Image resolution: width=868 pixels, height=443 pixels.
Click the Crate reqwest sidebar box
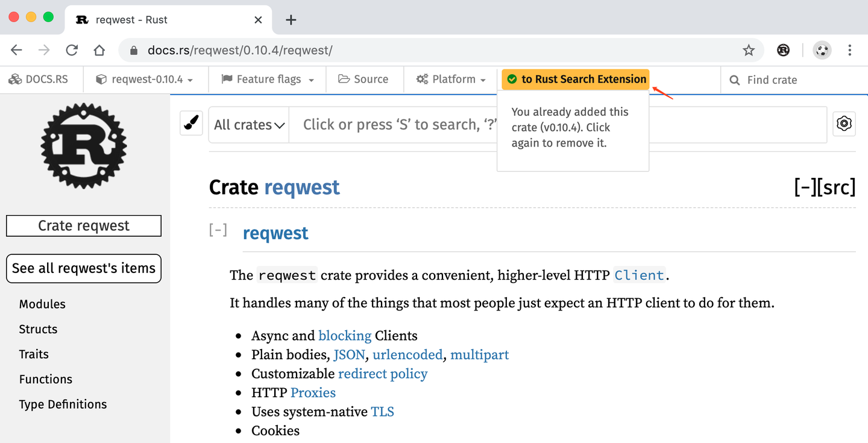(84, 225)
